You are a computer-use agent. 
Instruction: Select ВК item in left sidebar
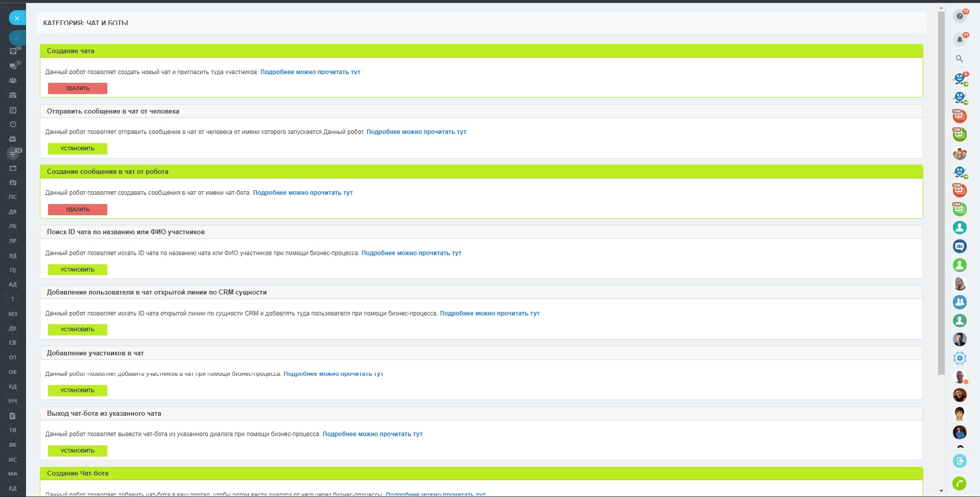coord(13,445)
